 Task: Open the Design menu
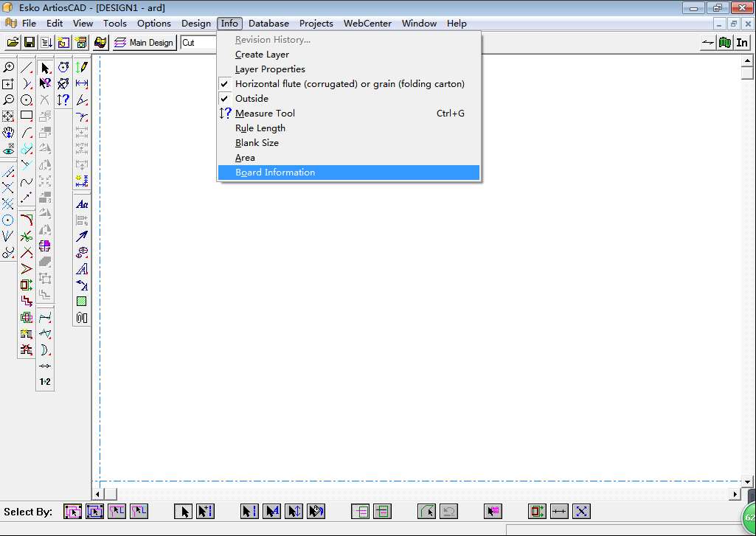(195, 23)
